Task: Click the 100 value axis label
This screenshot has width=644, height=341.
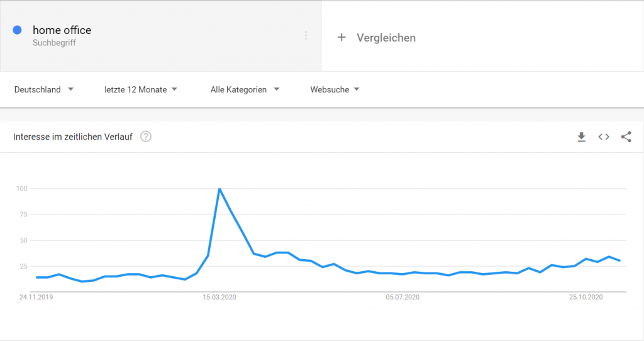Action: tap(22, 189)
